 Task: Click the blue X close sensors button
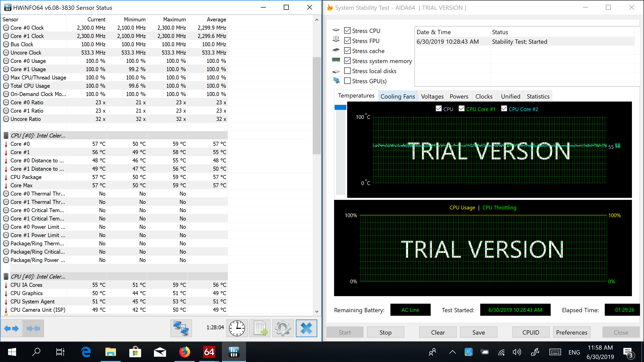point(306,328)
